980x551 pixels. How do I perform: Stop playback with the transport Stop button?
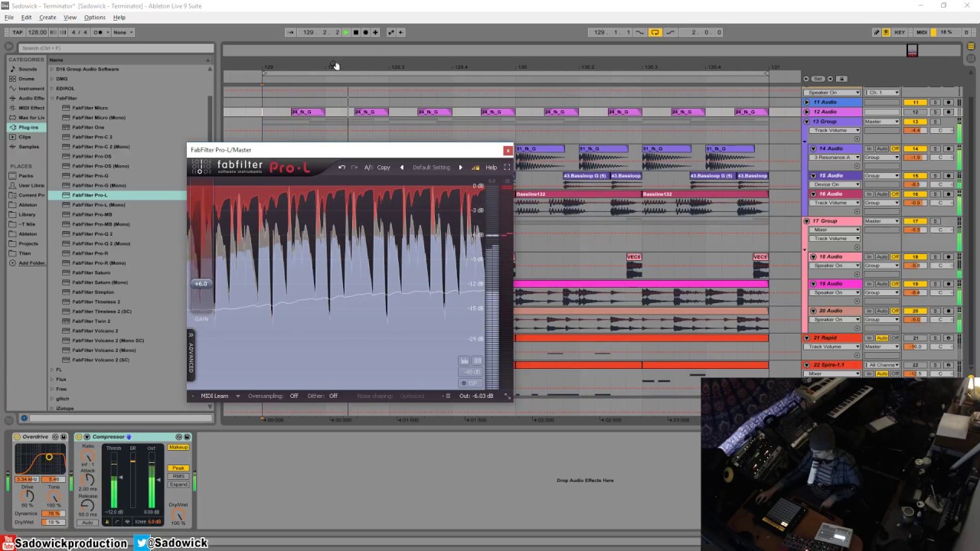355,32
